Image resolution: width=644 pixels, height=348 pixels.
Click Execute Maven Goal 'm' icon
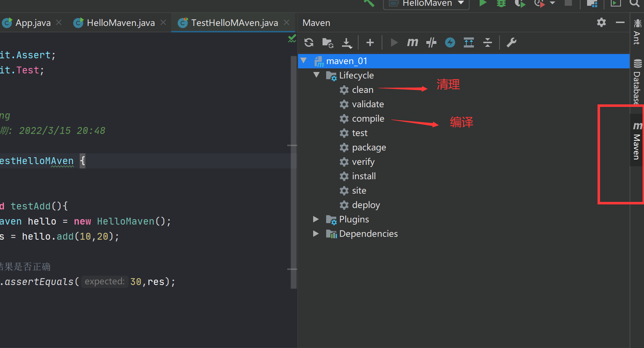point(412,42)
